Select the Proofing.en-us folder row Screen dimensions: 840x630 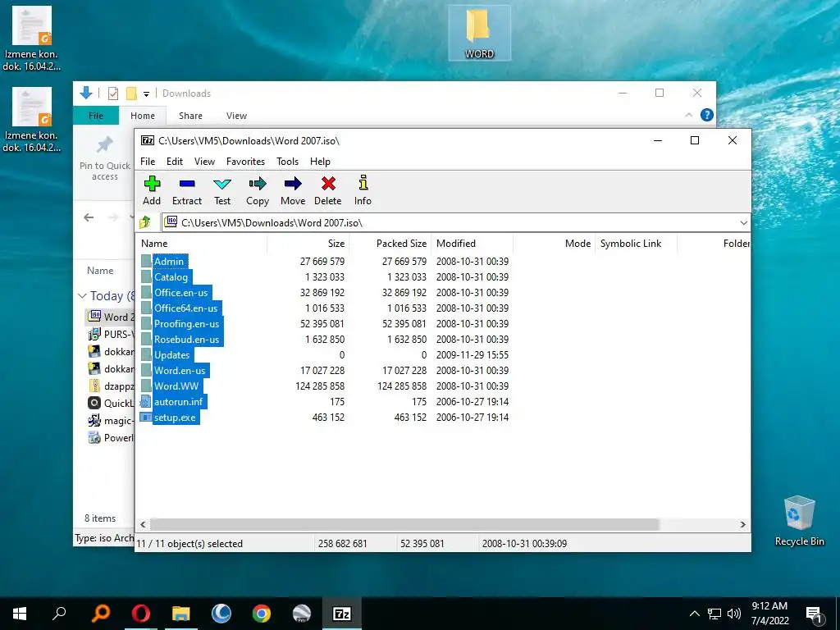coord(186,323)
